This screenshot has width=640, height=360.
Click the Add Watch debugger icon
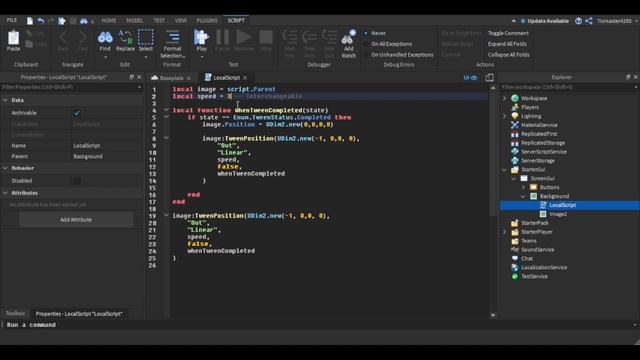pos(349,37)
